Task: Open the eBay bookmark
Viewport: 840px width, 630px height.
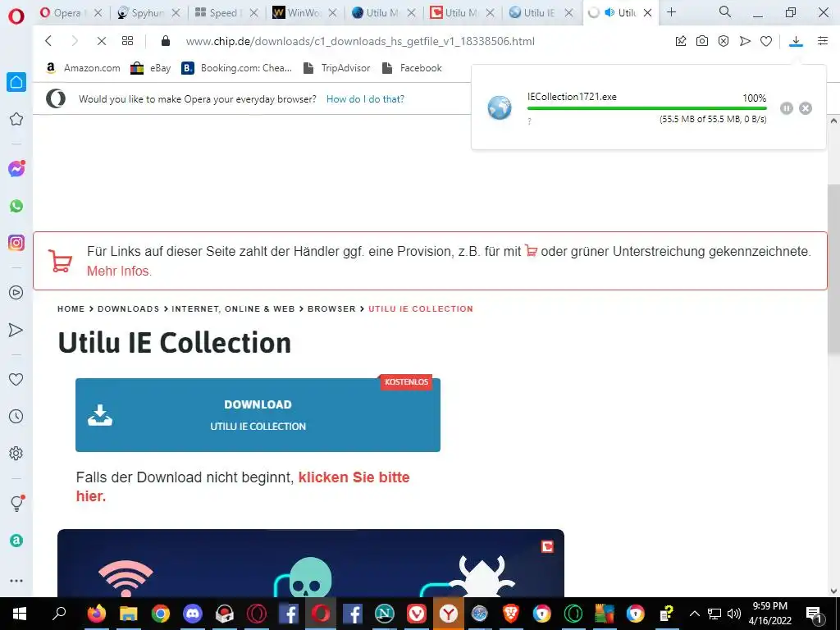Action: click(x=151, y=68)
